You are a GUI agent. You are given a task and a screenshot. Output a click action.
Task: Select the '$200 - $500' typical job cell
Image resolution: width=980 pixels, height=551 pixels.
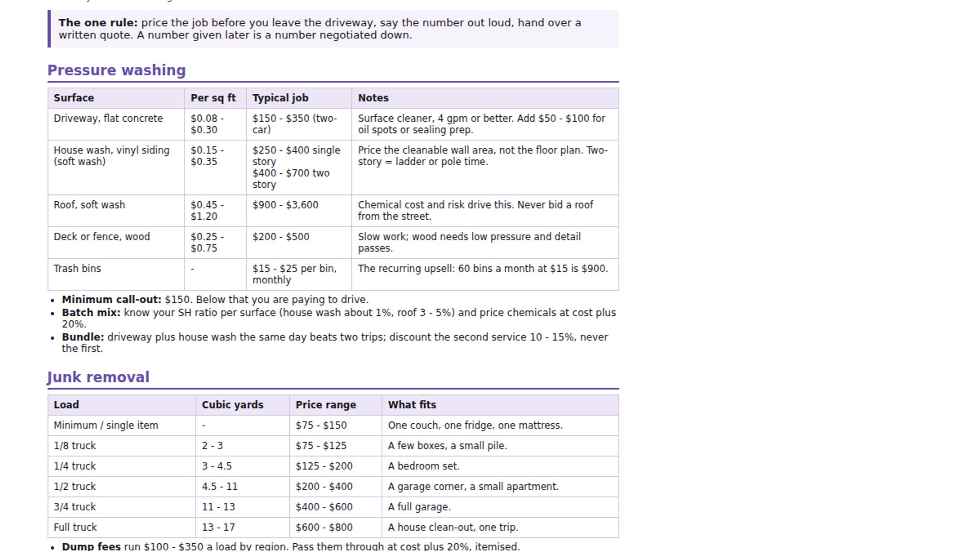[299, 243]
